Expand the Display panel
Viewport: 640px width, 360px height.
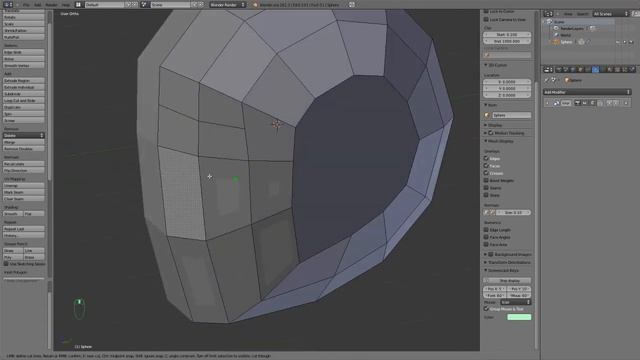point(486,125)
